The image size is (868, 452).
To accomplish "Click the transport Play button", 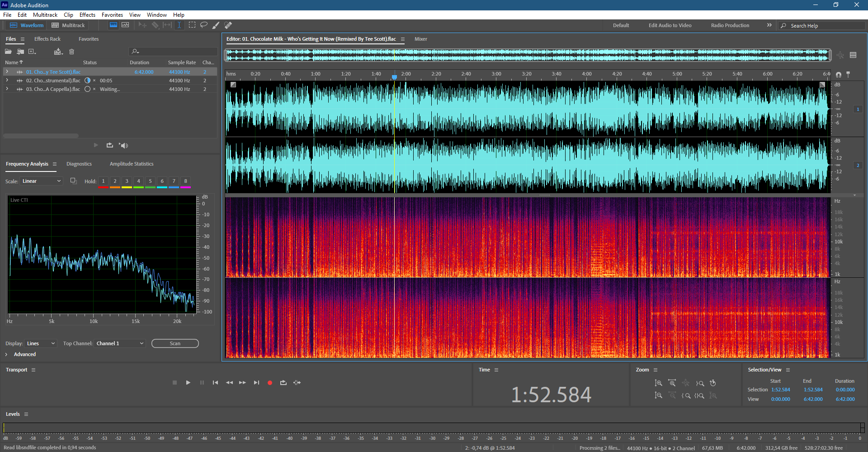I will tap(188, 382).
